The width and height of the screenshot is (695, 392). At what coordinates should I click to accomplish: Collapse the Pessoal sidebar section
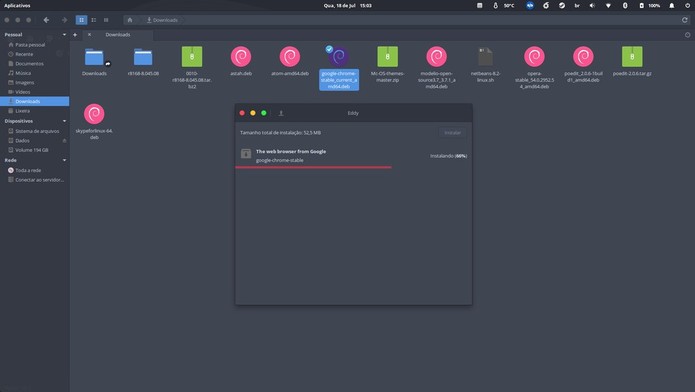[x=64, y=35]
